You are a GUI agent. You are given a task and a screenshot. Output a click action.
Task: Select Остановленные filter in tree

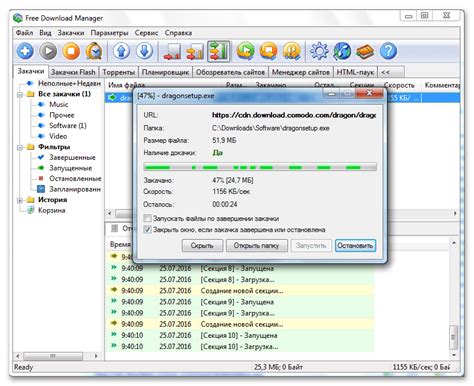75,179
